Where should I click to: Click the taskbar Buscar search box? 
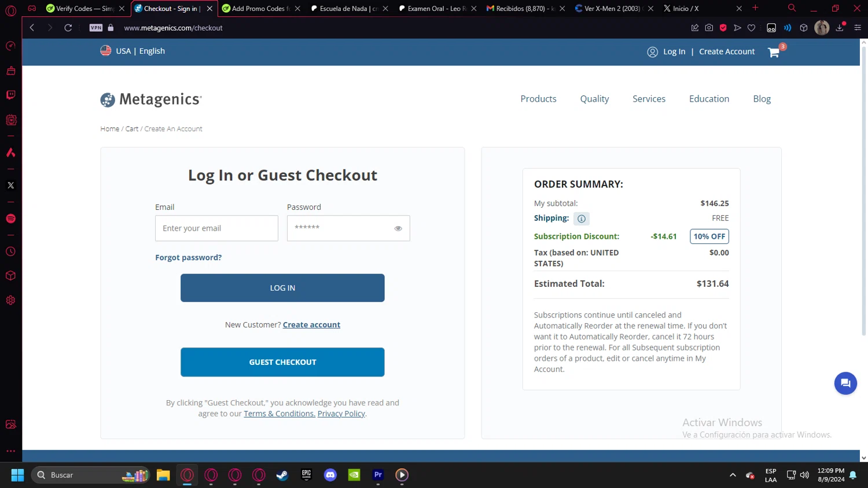pos(90,475)
